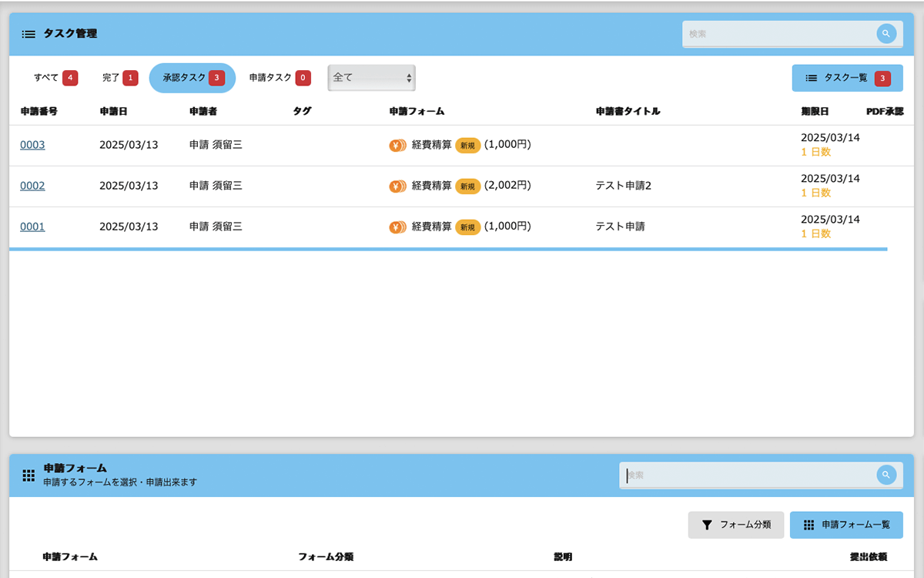Open the タスク一覧 button

(847, 78)
